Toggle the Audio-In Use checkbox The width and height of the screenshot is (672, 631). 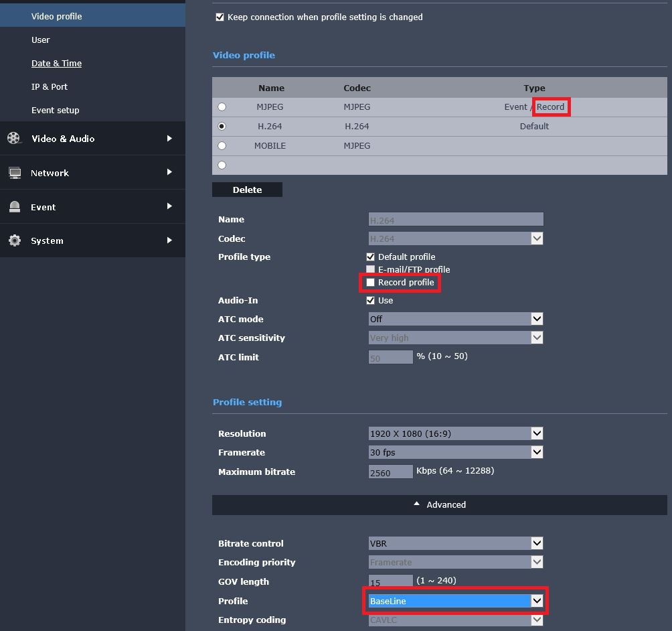tap(371, 301)
